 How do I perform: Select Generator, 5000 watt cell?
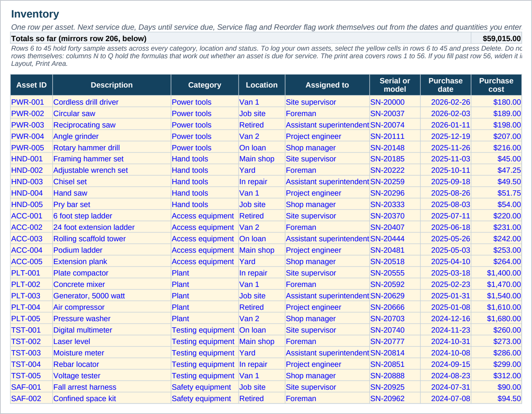(112, 296)
